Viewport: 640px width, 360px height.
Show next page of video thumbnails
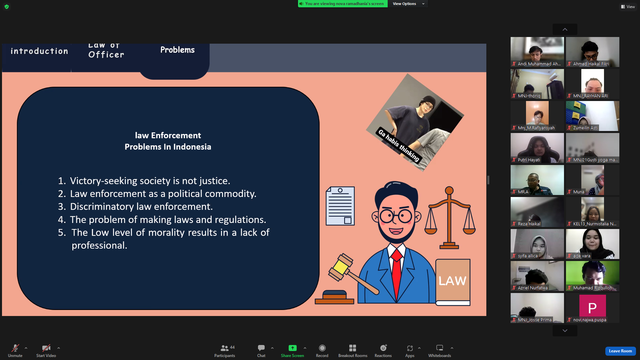[x=565, y=331]
